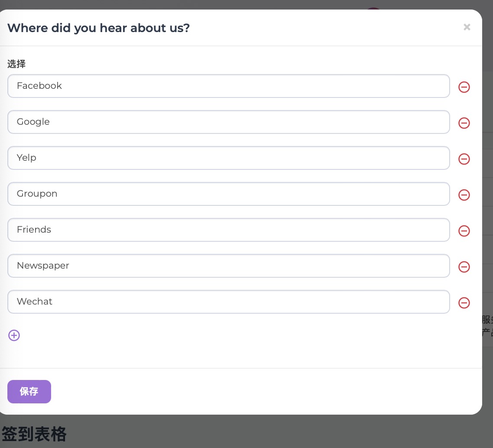Image resolution: width=493 pixels, height=448 pixels.
Task: Click the dialog title text
Action: coord(98,28)
